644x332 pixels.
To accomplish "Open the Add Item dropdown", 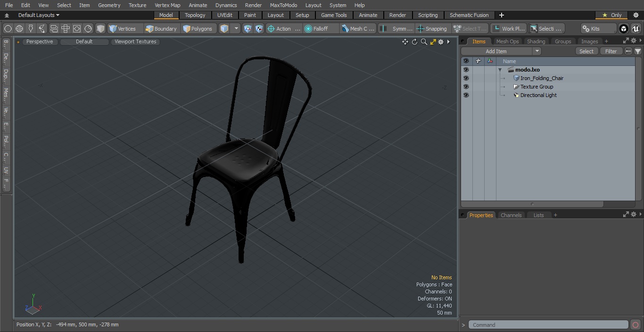I will pos(501,51).
